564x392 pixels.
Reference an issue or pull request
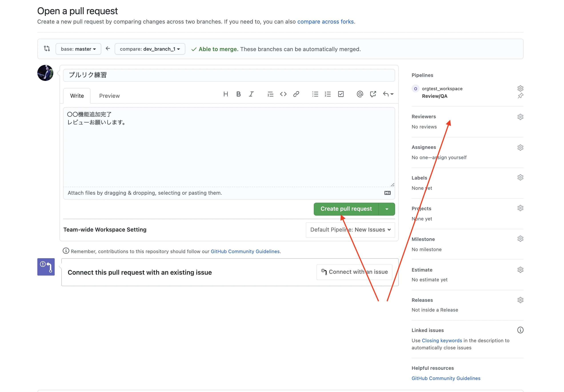pyautogui.click(x=372, y=94)
